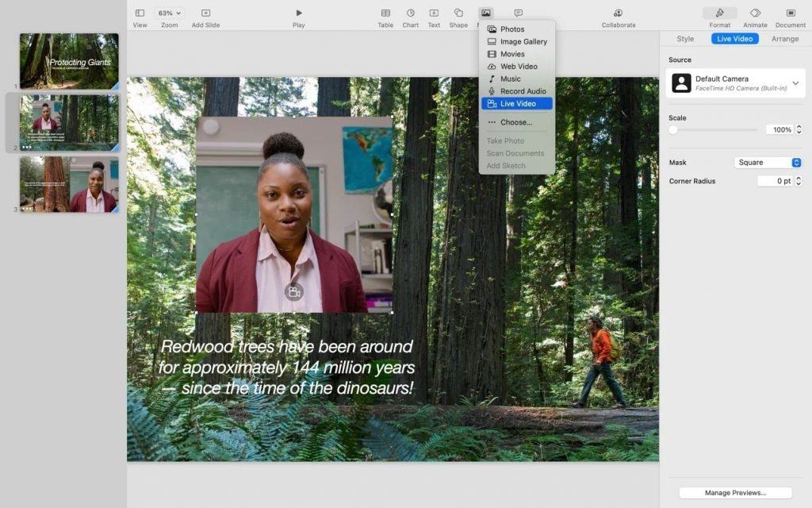Insert a Text box from toolbar
This screenshot has width=812, height=508.
tap(434, 13)
